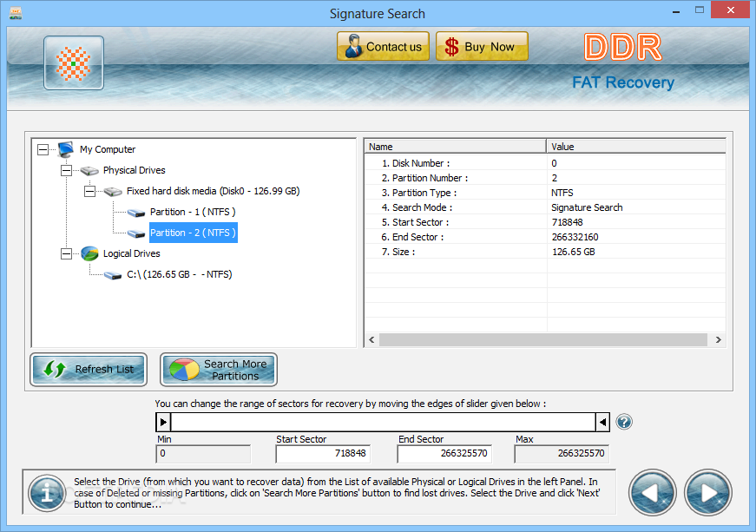Click the Start Sector input field
This screenshot has height=532, width=756.
click(x=323, y=453)
